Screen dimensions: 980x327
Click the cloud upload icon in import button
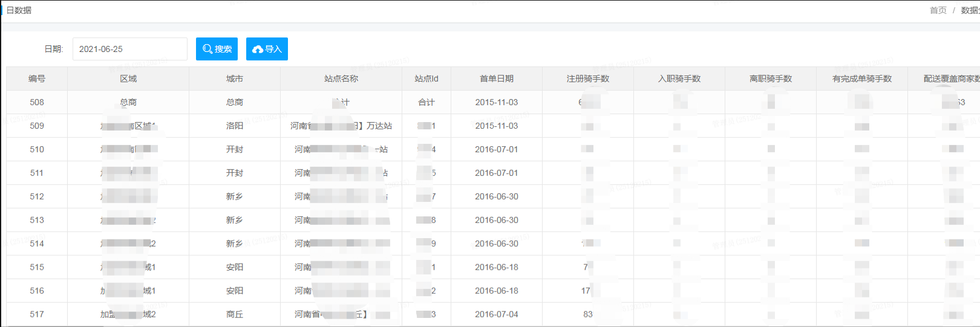pos(258,49)
